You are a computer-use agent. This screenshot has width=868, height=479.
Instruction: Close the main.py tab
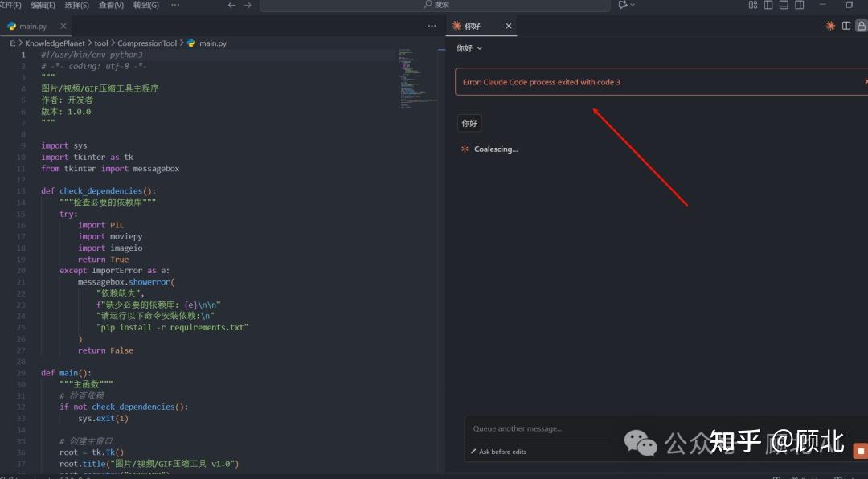point(63,26)
